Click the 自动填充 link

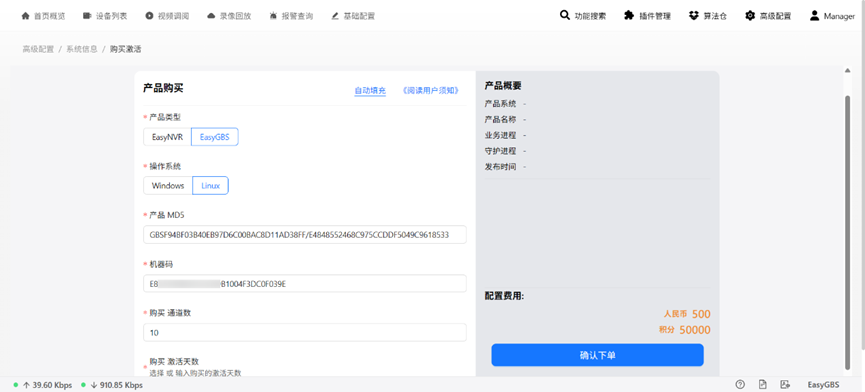coord(370,90)
